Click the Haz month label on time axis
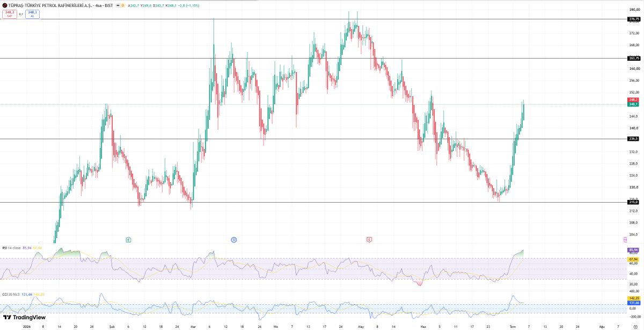Screen dimensions: 644x330 click(423, 326)
